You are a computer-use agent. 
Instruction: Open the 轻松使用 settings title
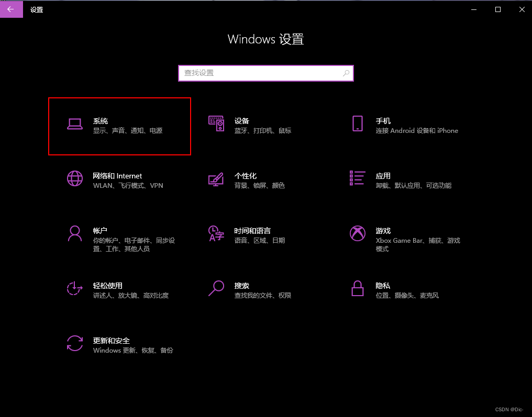tap(107, 286)
